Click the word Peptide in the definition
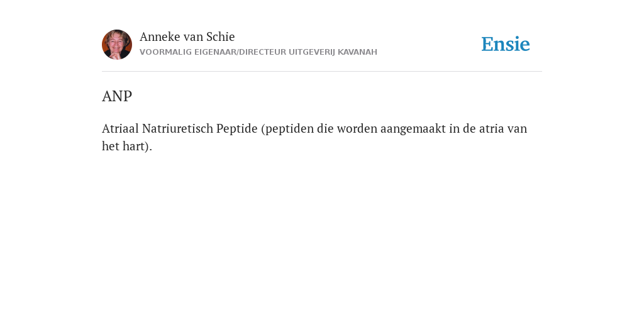Viewport: 644px width, 322px height. click(237, 129)
